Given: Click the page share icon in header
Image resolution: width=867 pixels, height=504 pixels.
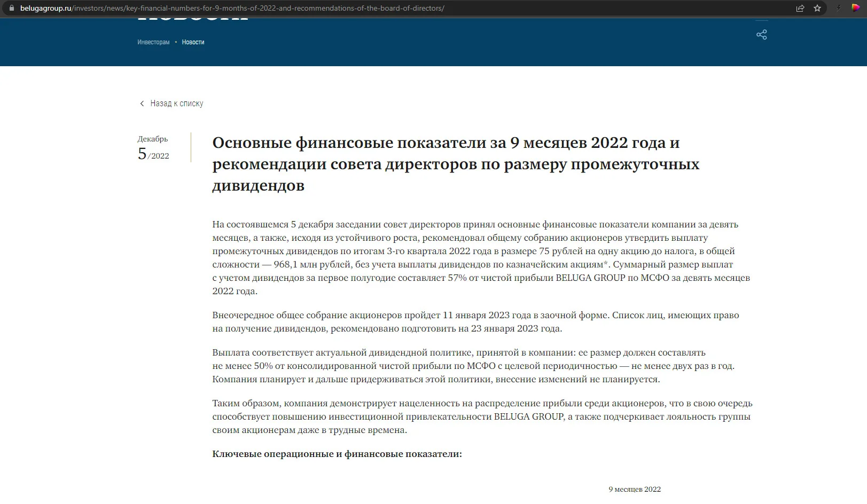Looking at the screenshot, I should 762,35.
